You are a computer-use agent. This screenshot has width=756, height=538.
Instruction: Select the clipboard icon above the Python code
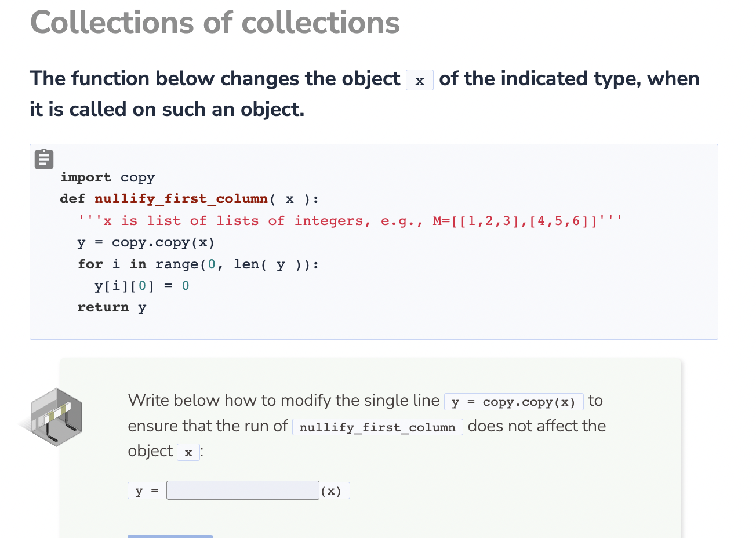pyautogui.click(x=43, y=159)
